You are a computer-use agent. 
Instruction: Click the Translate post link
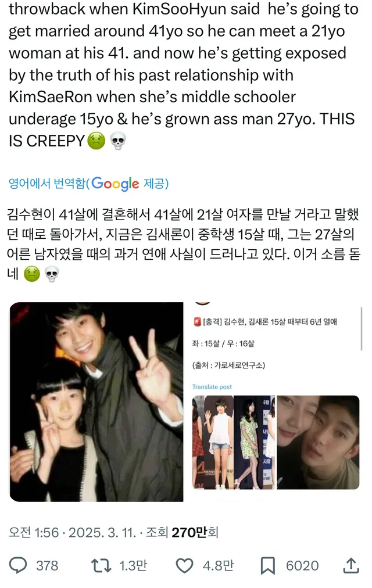click(x=212, y=386)
